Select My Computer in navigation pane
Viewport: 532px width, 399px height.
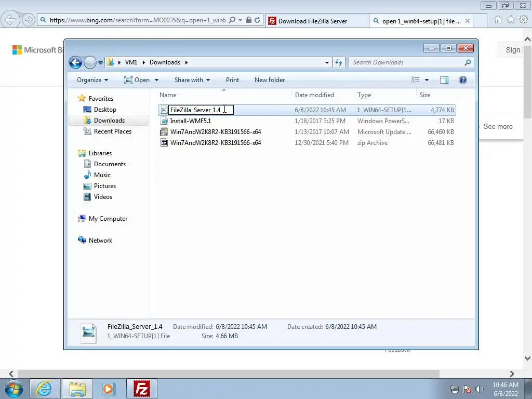click(108, 219)
